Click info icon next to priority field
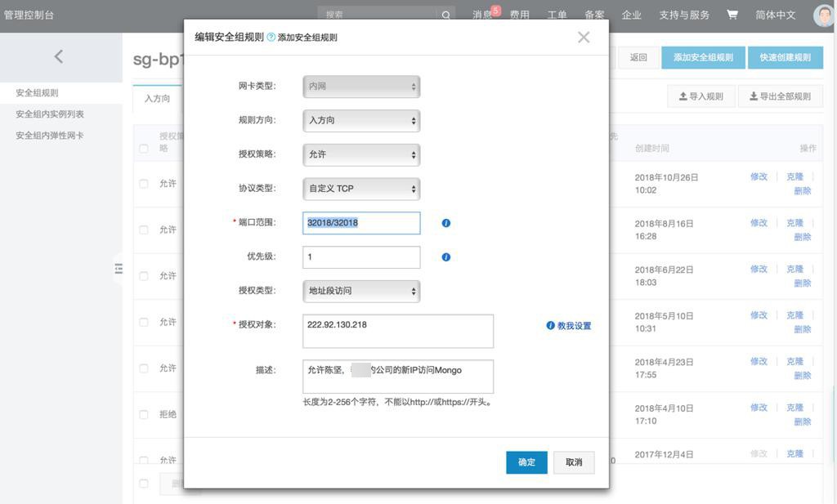 coord(446,257)
